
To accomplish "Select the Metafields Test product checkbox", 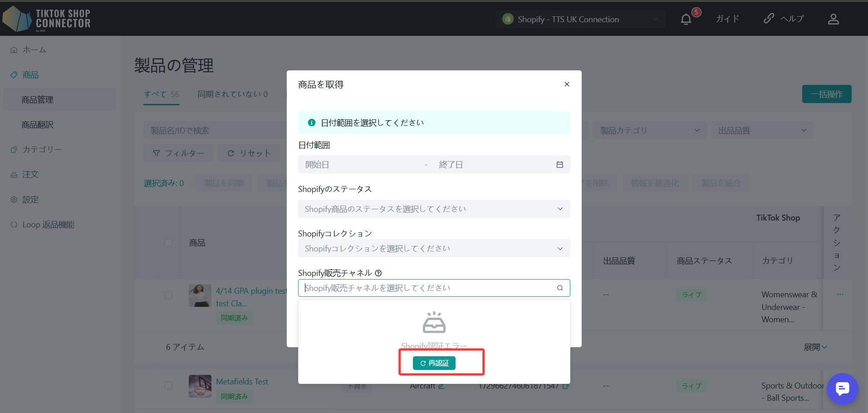I will [x=168, y=385].
